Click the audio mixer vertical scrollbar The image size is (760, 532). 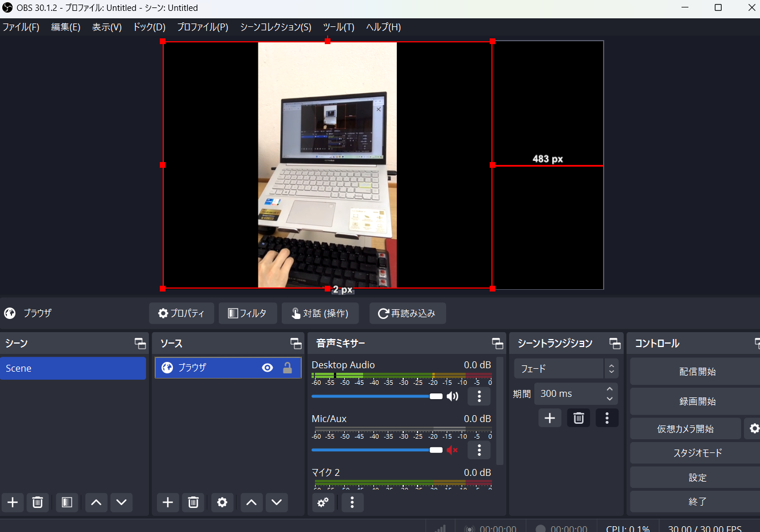500,411
